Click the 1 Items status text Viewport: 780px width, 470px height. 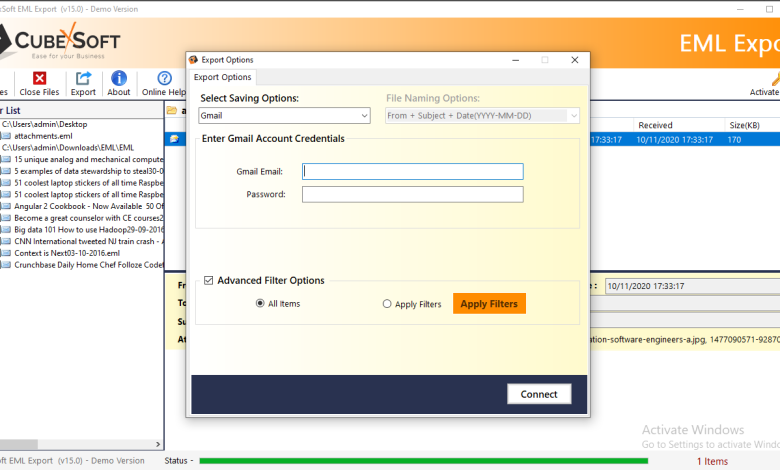coord(712,461)
